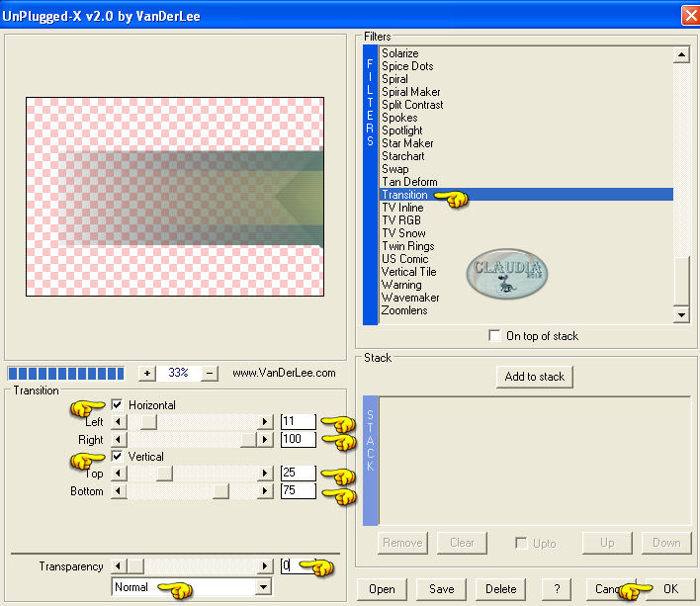700x606 pixels.
Task: Click the Bottom slider's left arrow
Action: pos(119,491)
